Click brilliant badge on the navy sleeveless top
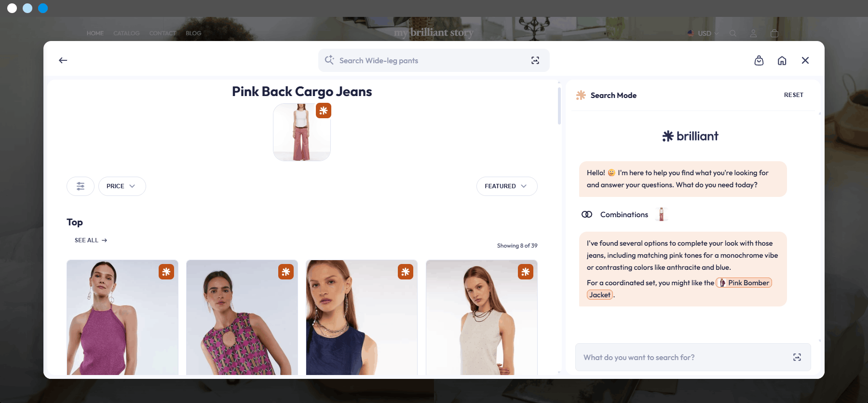The image size is (868, 403). (406, 272)
